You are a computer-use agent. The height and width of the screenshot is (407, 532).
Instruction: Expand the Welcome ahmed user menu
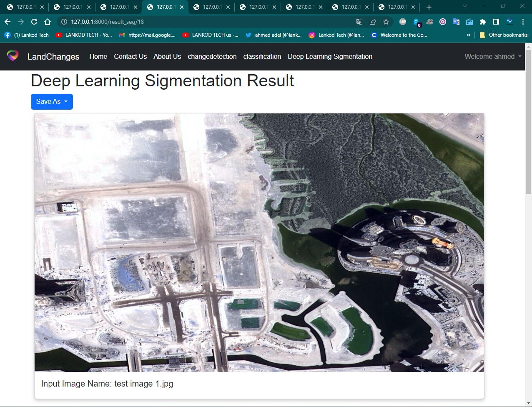[x=493, y=56]
